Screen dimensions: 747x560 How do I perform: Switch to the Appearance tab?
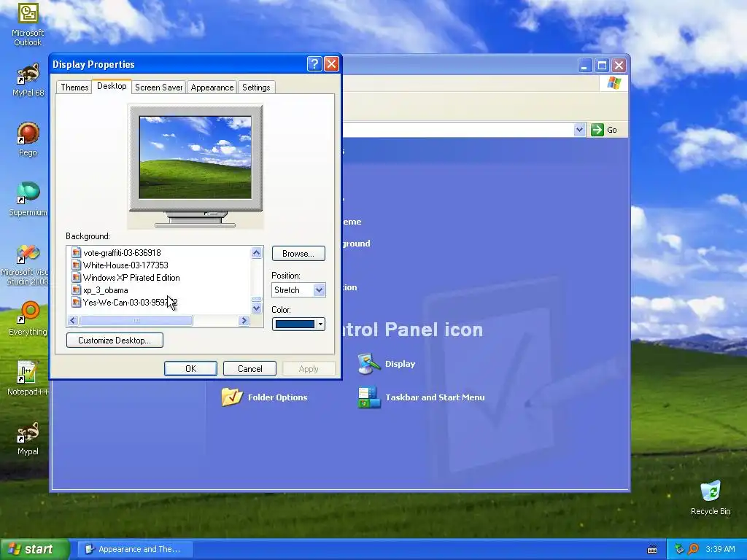pyautogui.click(x=212, y=87)
